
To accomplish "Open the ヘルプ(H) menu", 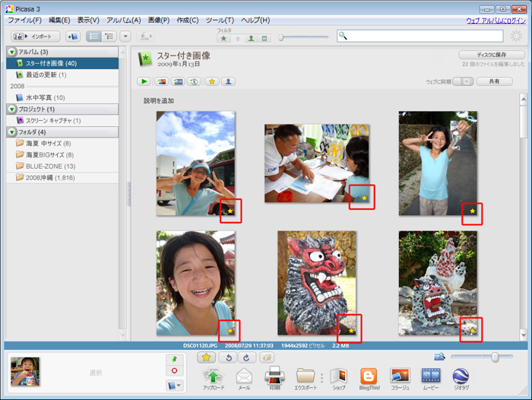I will [255, 21].
